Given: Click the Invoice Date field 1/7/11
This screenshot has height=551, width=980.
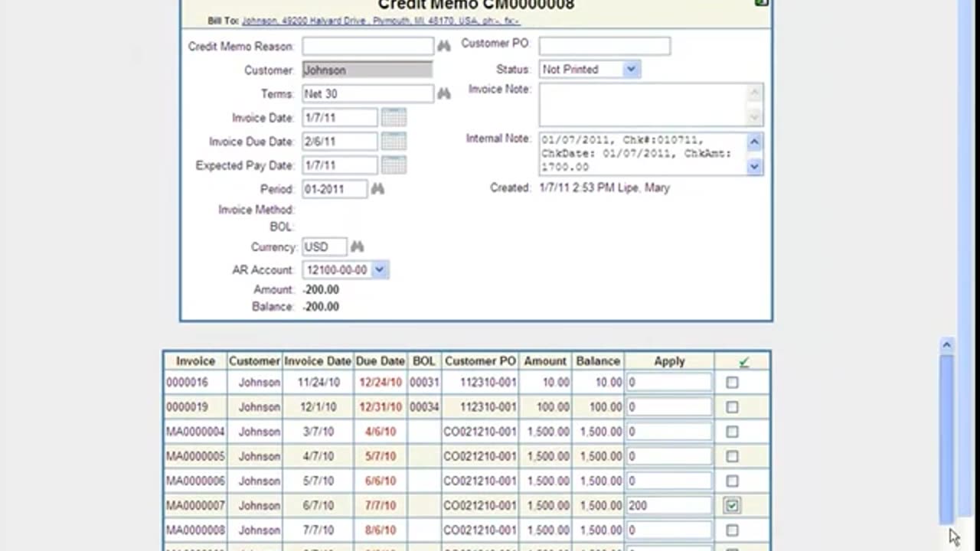Looking at the screenshot, I should [340, 118].
